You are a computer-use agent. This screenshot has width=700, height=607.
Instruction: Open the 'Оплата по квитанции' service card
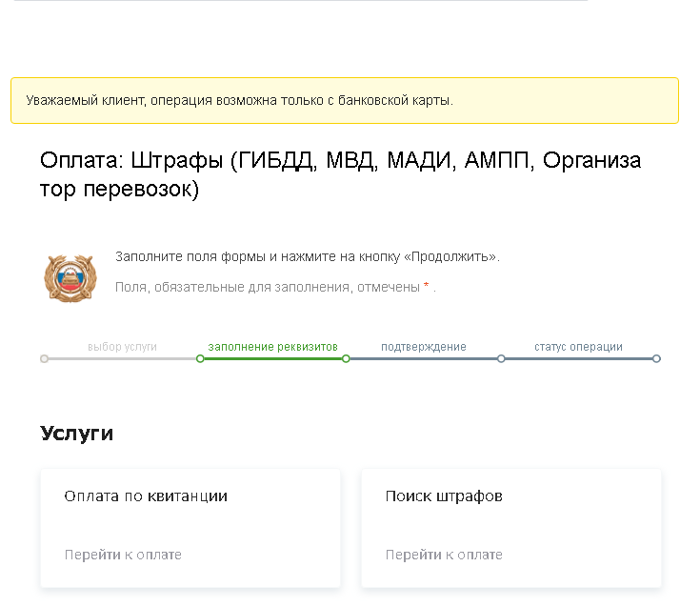coord(190,528)
